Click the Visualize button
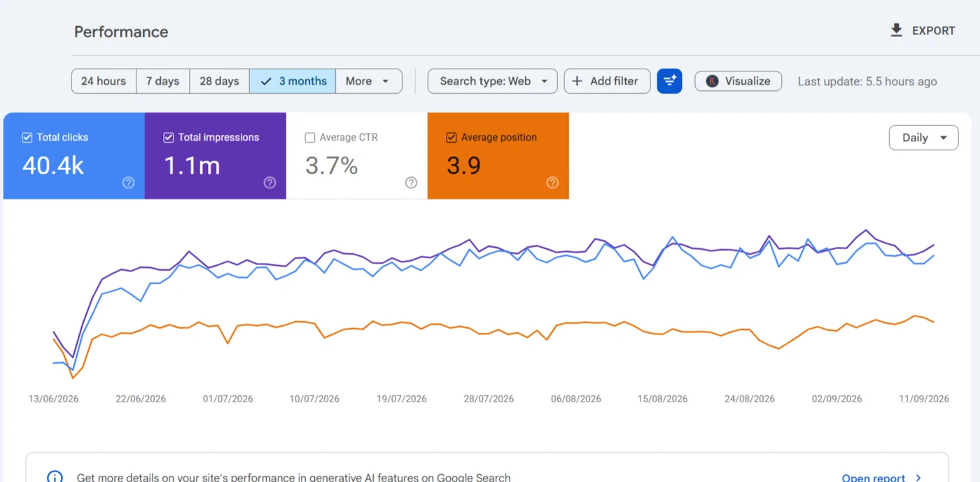Viewport: 980px width, 482px height. [x=738, y=81]
